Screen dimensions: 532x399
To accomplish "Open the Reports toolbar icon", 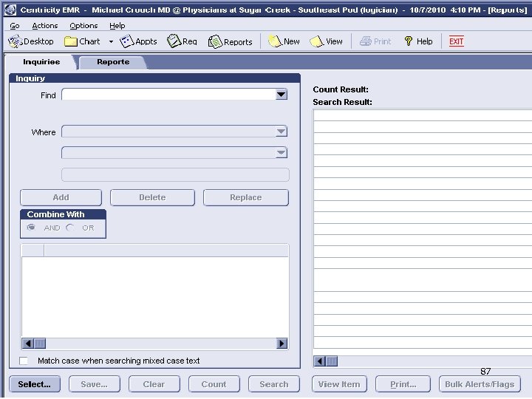I will pyautogui.click(x=215, y=41).
